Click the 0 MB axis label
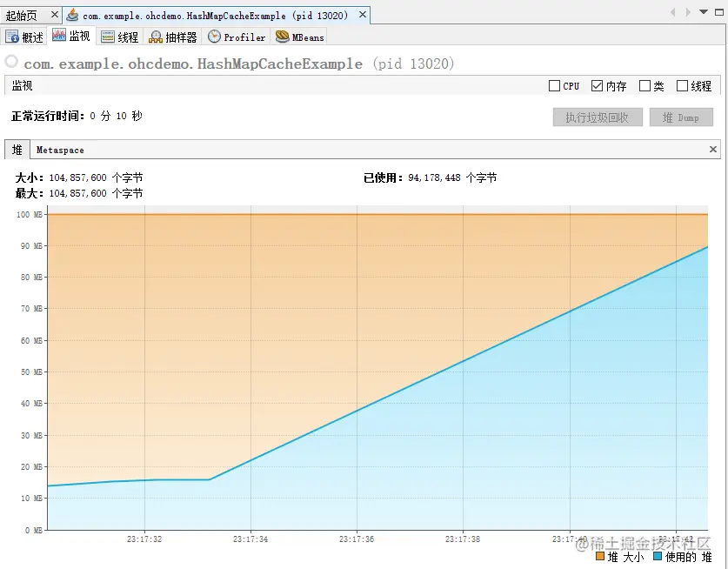 [34, 530]
